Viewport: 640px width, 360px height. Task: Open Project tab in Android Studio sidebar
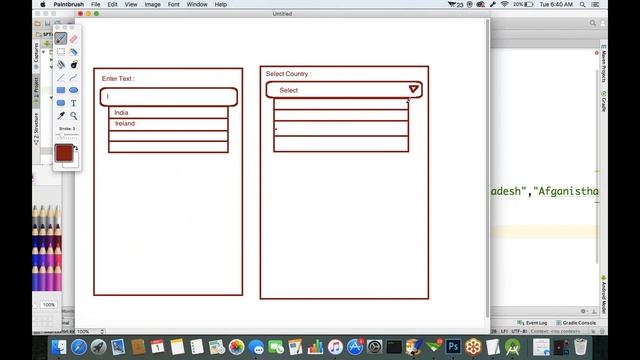36,89
